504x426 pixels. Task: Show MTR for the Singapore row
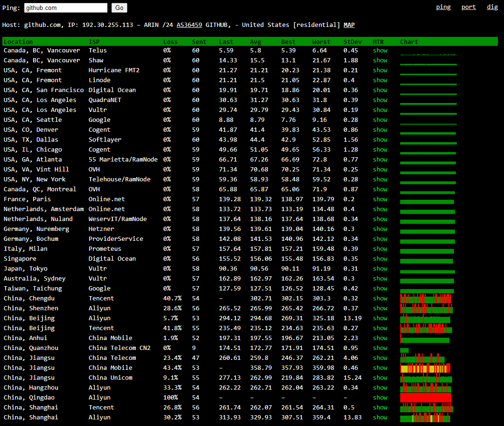tap(380, 259)
